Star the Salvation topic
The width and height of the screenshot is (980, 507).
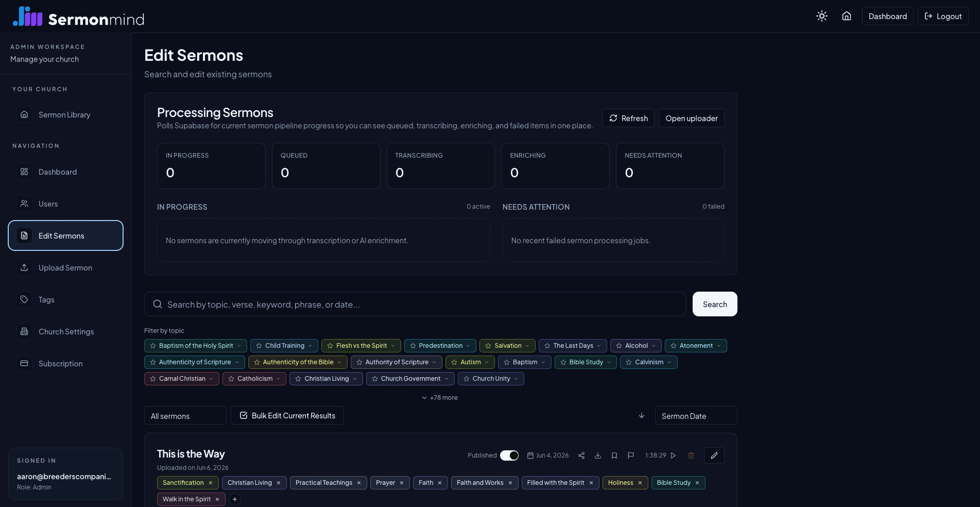488,346
